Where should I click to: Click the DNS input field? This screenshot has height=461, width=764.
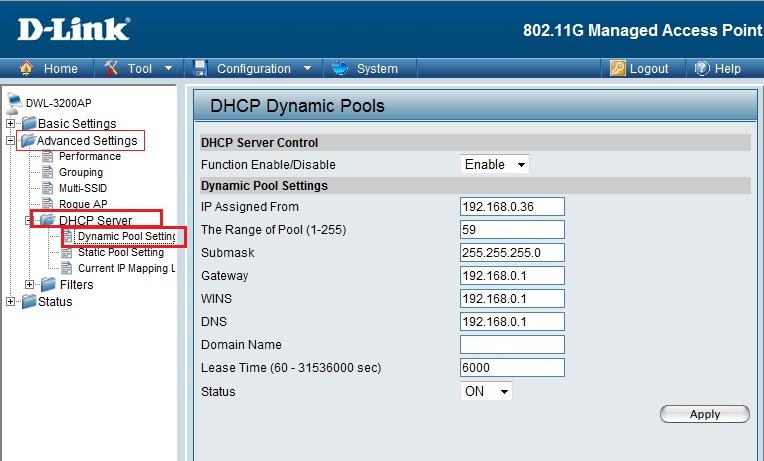click(512, 322)
